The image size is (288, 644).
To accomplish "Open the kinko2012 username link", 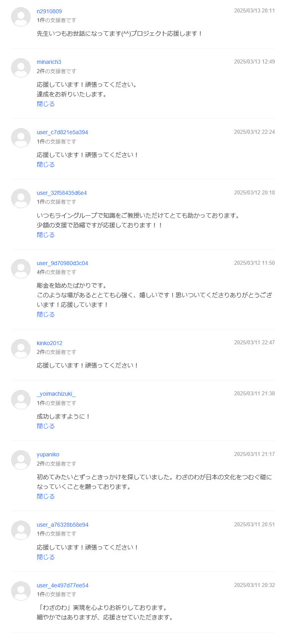I will pyautogui.click(x=49, y=343).
